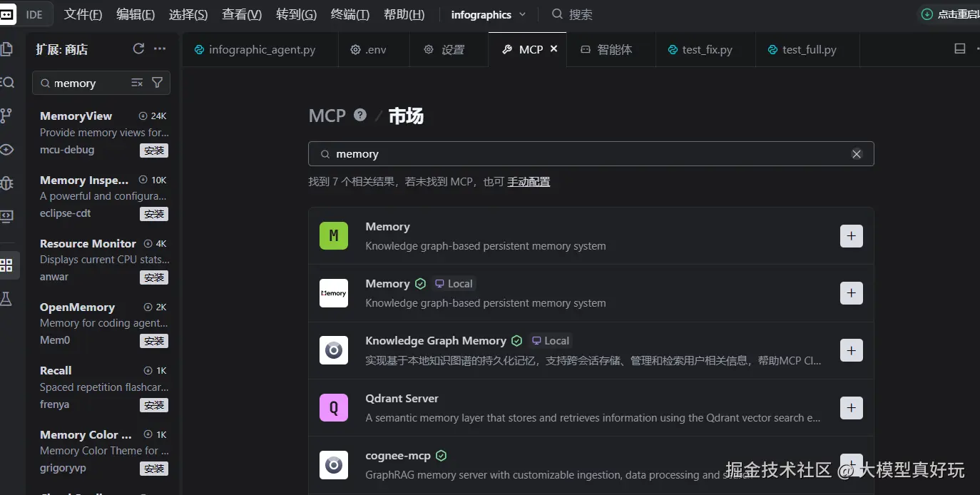The height and width of the screenshot is (495, 980).
Task: Click the cognee-mcp logo icon
Action: tap(334, 465)
